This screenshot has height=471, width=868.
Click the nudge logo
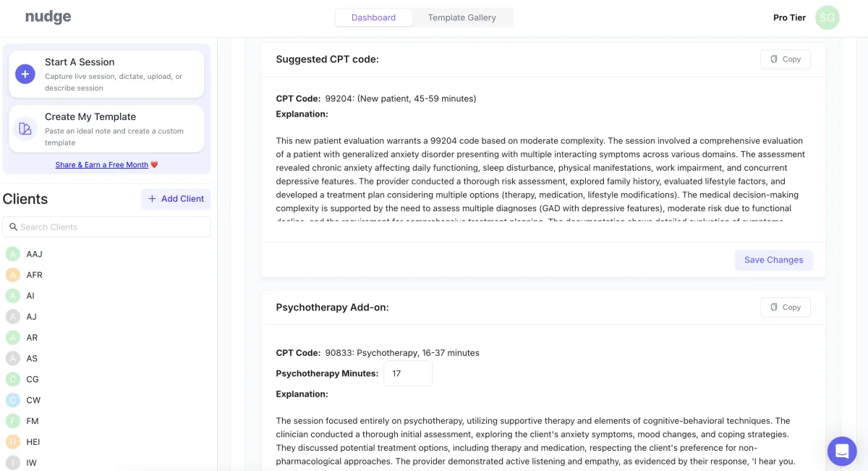point(48,17)
